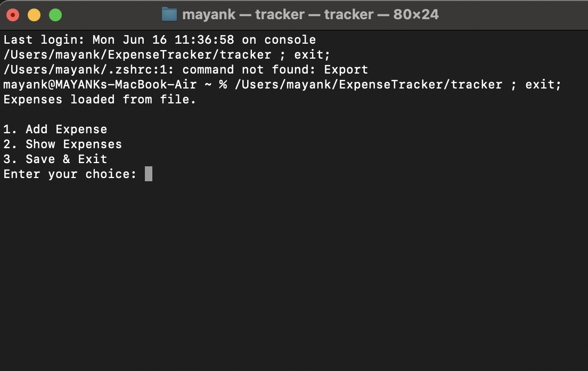Click the tracker folder icon before window title

169,14
